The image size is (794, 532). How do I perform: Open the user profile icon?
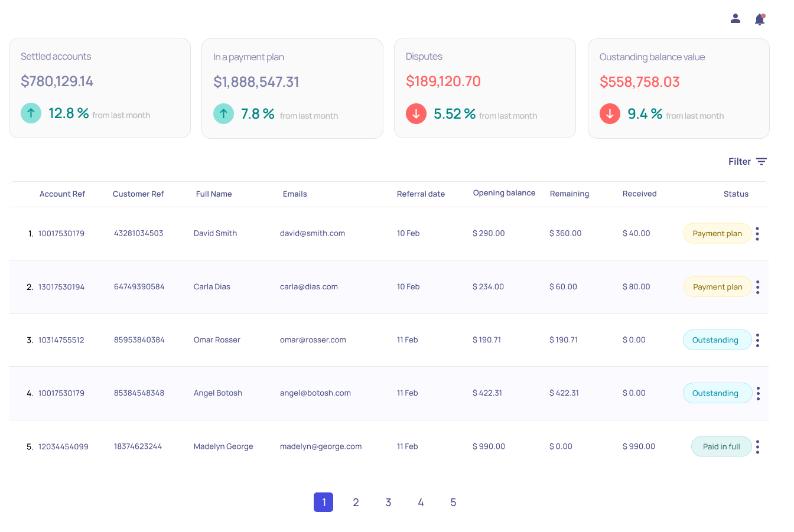coord(735,18)
